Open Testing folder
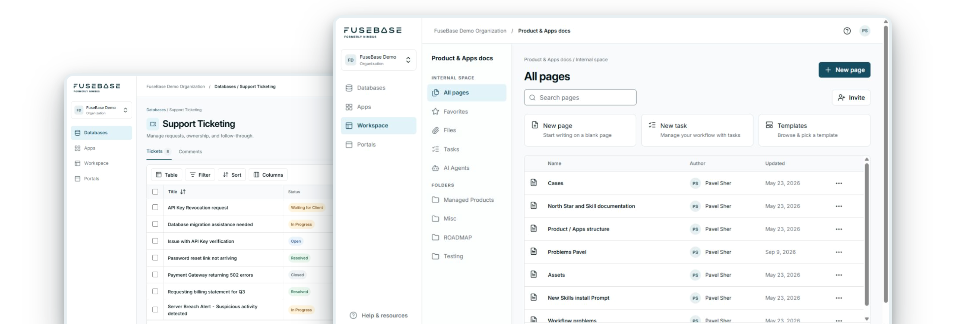Viewport: 980px width, 324px height. (x=466, y=256)
